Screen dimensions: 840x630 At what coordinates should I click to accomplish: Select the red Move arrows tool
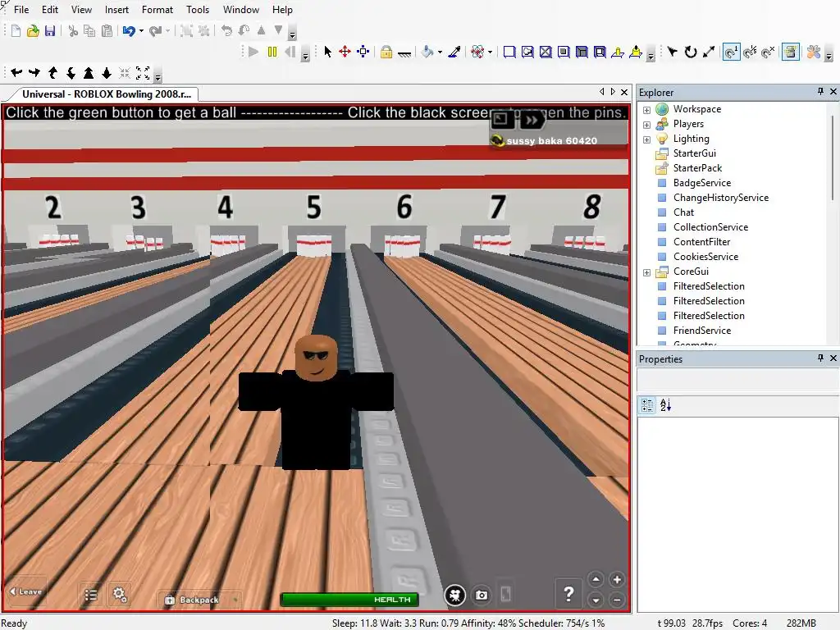[x=345, y=52]
